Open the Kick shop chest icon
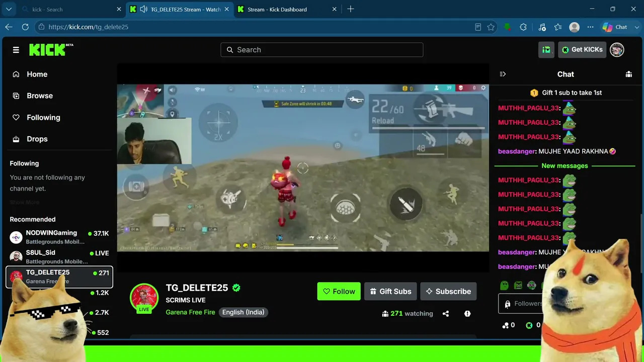 (546, 50)
